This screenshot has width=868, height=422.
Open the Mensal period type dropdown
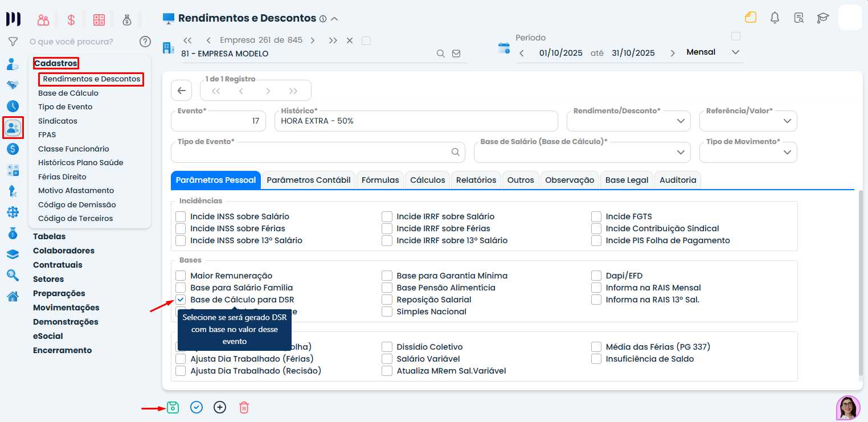[714, 52]
